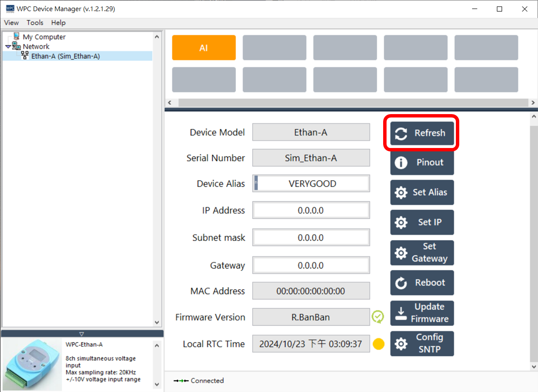Reboot the device
This screenshot has height=392, width=538.
(422, 283)
